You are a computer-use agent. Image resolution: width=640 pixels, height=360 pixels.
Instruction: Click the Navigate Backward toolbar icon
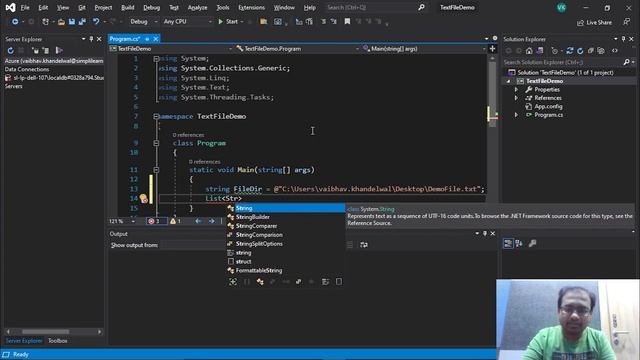[x=15, y=22]
